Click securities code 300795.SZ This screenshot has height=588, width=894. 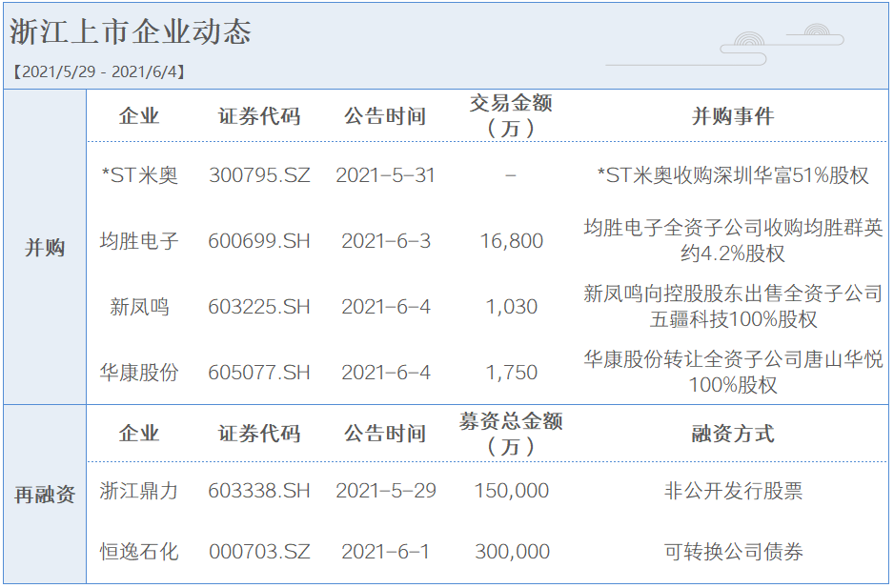coord(259,176)
